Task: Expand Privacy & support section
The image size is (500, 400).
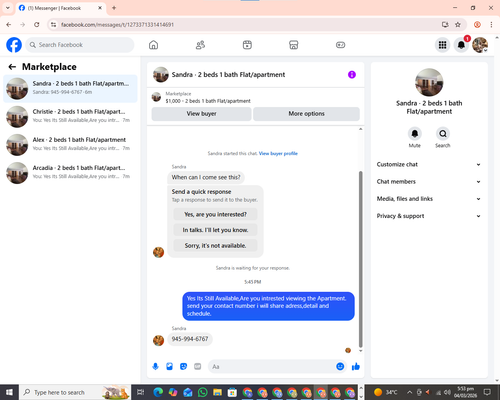Action: pos(429,216)
